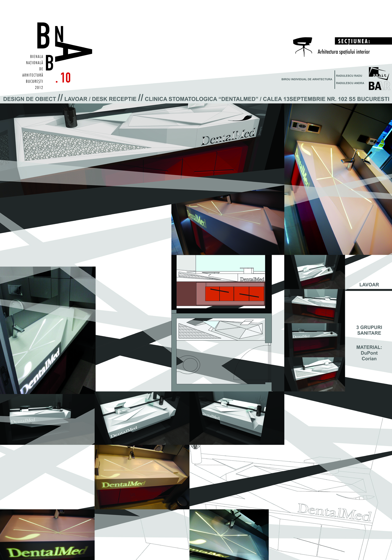The image size is (392, 560).
Task: Click the "3 GRUPURI SANITARE" text
Action: tap(369, 330)
